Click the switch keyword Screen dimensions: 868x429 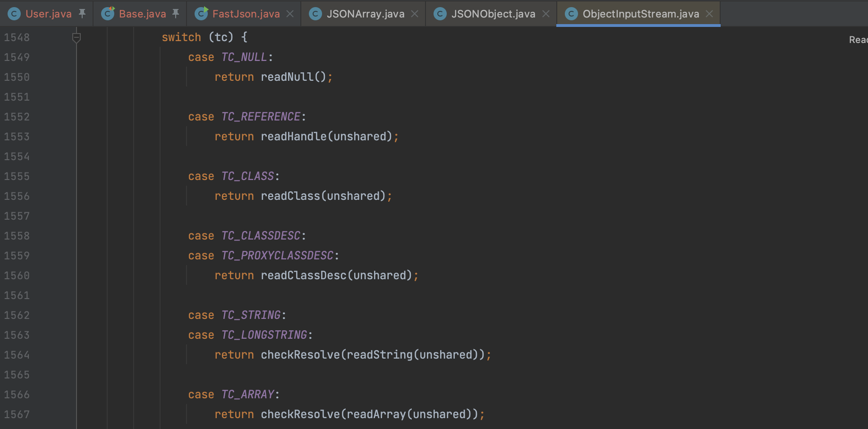coord(181,37)
